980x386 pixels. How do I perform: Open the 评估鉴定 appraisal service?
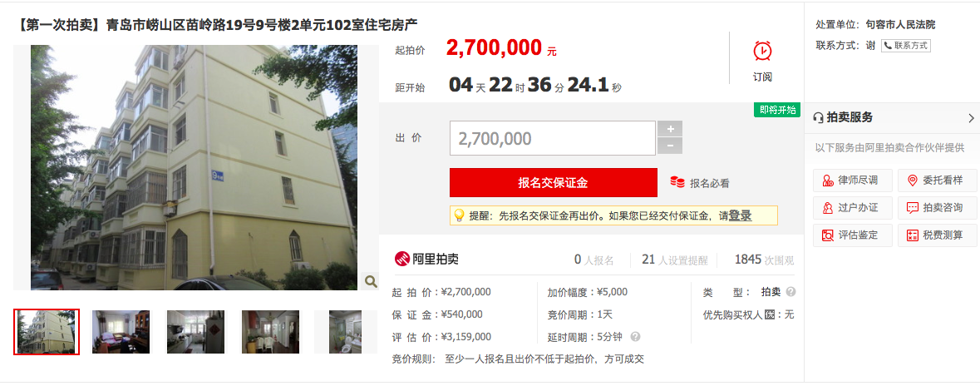click(853, 235)
